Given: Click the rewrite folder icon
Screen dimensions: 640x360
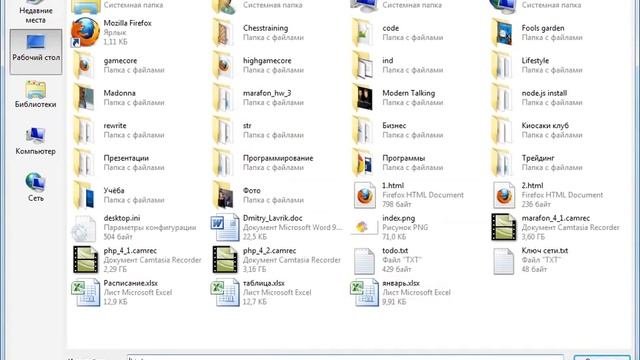Looking at the screenshot, I should point(84,130).
